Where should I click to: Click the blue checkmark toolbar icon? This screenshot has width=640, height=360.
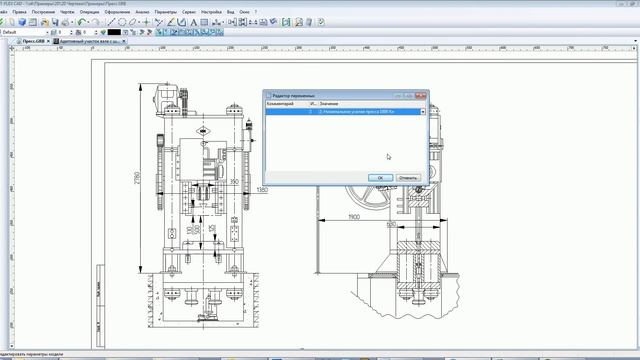tap(273, 22)
